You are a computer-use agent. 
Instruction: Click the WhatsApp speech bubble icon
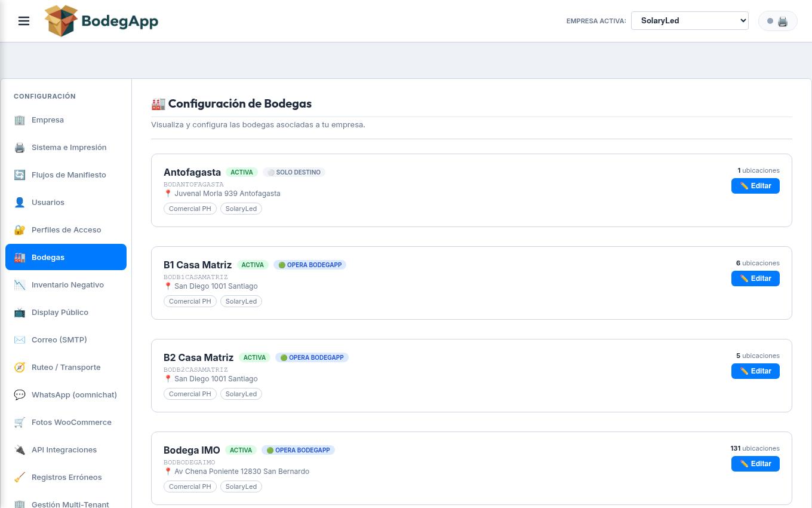click(x=20, y=395)
